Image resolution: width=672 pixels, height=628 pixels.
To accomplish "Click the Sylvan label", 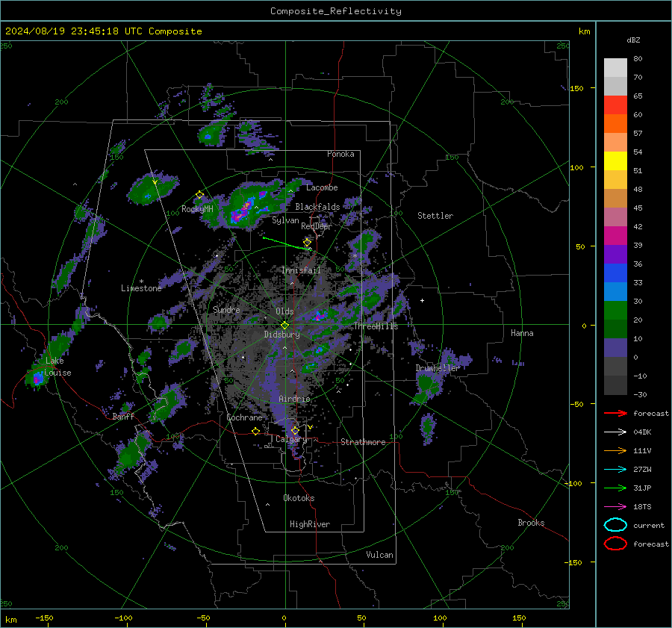I will click(285, 220).
